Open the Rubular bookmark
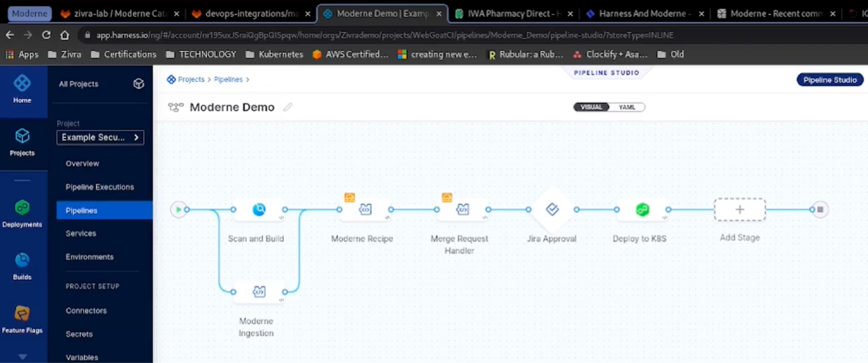The height and width of the screenshot is (363, 868). coord(526,54)
